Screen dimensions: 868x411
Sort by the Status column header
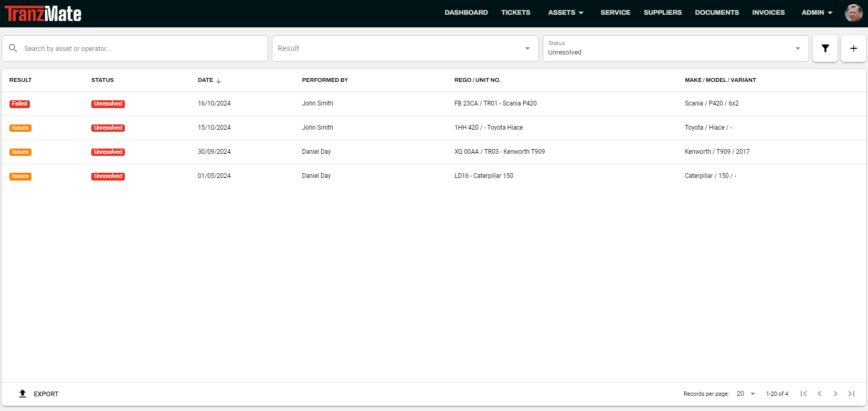pos(102,80)
